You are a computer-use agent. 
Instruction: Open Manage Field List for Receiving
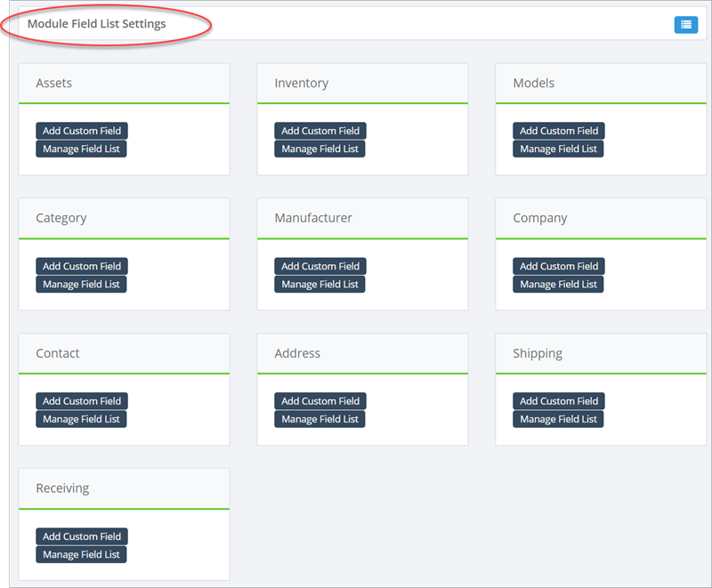81,554
